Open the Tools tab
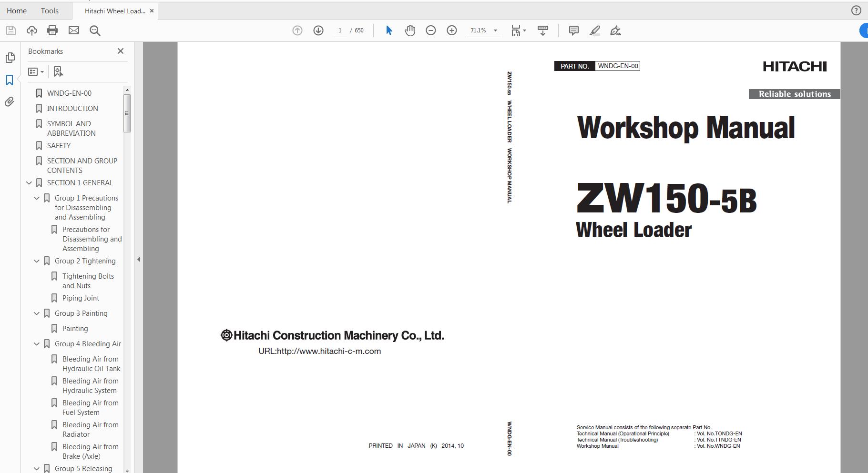The image size is (868, 473). pos(50,10)
